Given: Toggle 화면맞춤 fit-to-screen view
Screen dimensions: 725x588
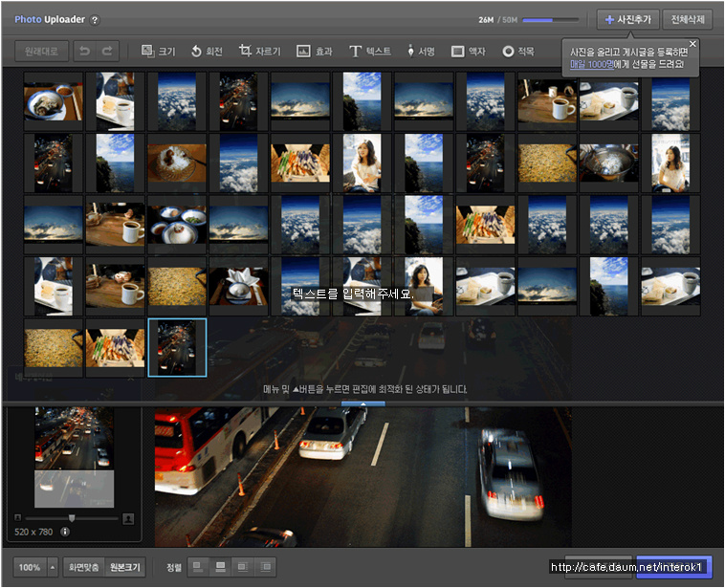Looking at the screenshot, I should [x=84, y=567].
